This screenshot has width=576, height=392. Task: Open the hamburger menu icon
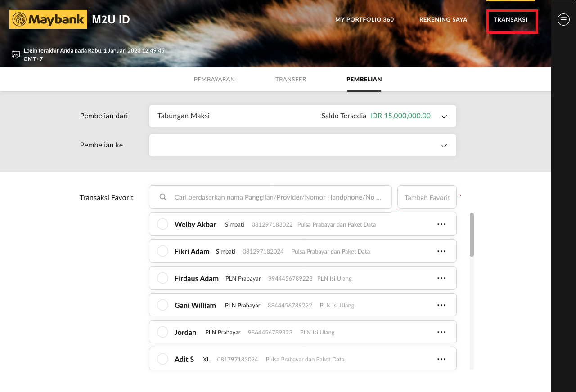pyautogui.click(x=563, y=19)
